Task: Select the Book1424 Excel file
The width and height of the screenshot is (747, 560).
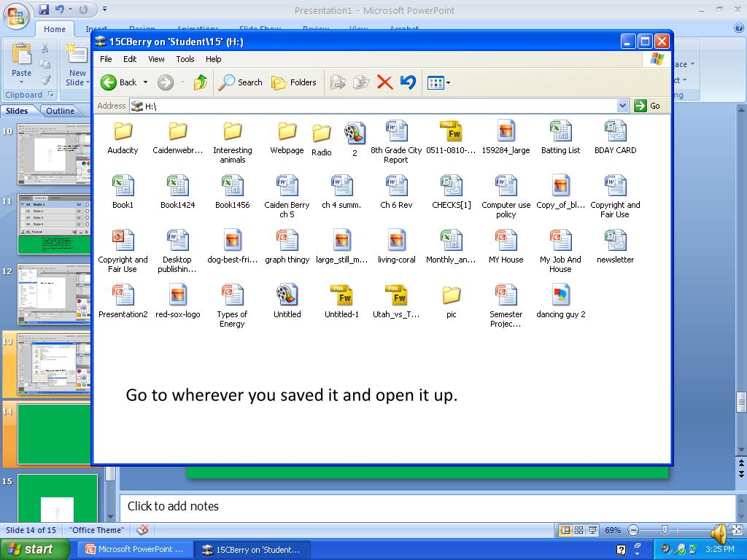Action: click(x=178, y=192)
